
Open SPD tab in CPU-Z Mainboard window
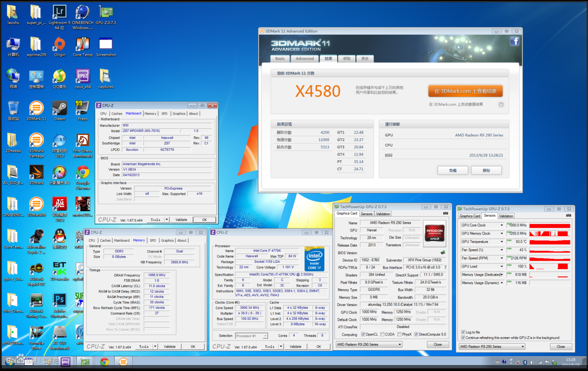point(164,113)
